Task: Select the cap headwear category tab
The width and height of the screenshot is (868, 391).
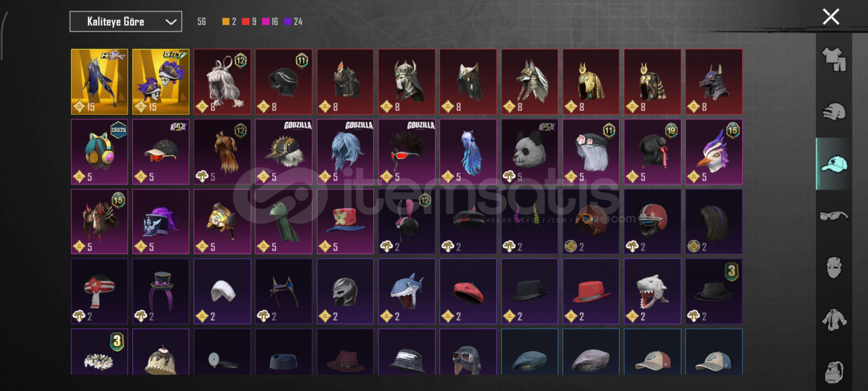Action: pos(834,164)
